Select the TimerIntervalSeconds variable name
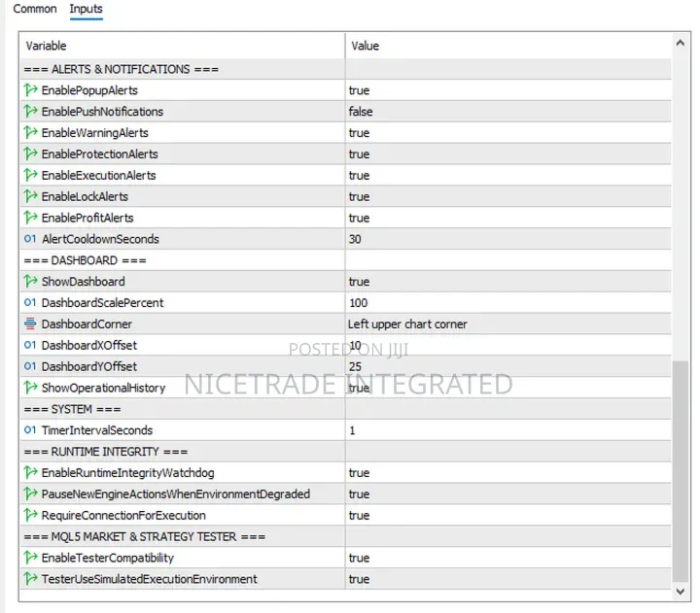 [x=97, y=430]
